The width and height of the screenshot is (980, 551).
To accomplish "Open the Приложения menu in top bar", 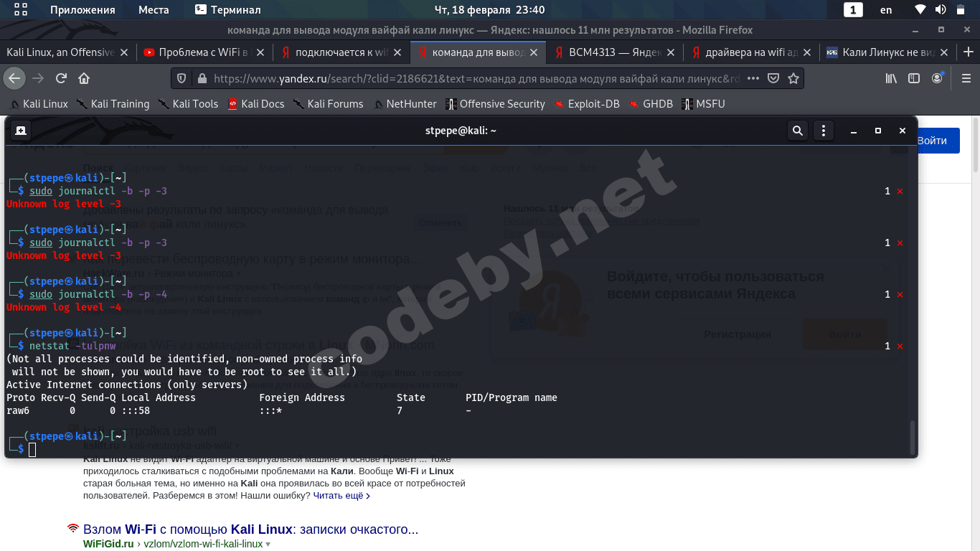I will 83,9.
